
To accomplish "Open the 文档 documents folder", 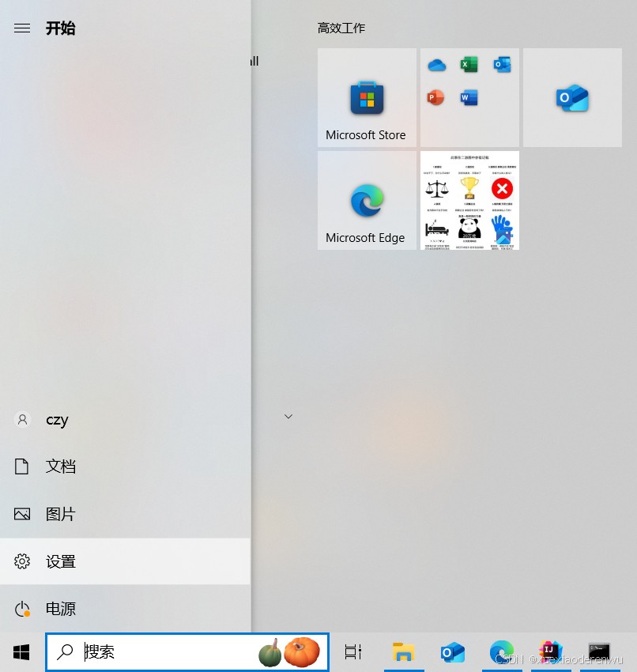I will pyautogui.click(x=125, y=466).
